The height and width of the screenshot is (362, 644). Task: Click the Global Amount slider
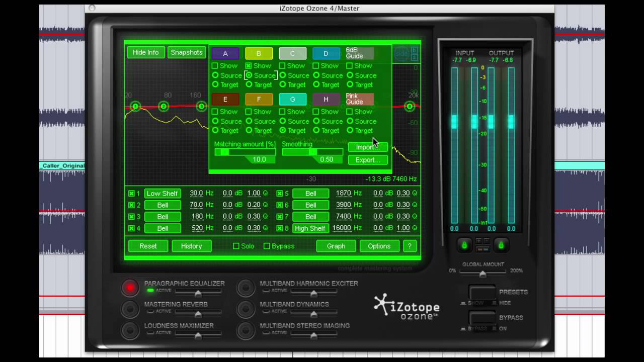(482, 273)
